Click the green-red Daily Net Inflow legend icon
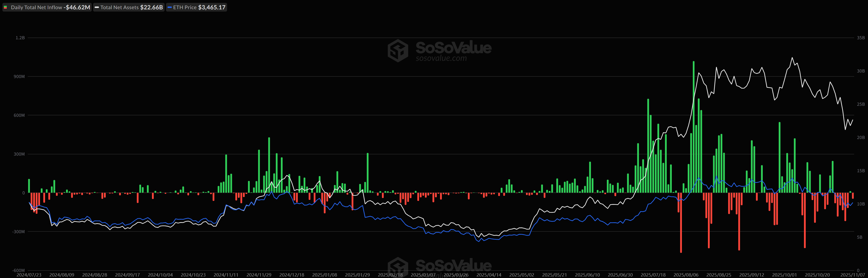Viewport: 868px width, 278px height. coord(5,7)
